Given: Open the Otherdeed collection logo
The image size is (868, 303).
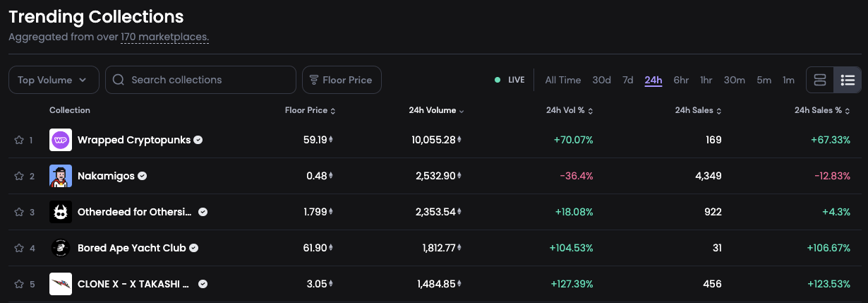Looking at the screenshot, I should [x=61, y=212].
